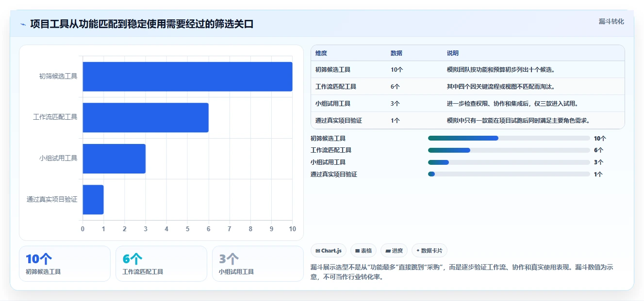The height and width of the screenshot is (301, 644).
Task: Click the 维度 column header
Action: [321, 53]
